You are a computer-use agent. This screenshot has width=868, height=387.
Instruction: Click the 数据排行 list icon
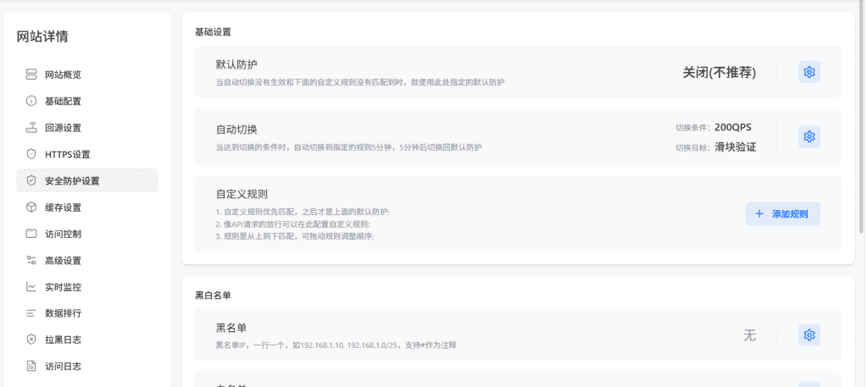[31, 313]
